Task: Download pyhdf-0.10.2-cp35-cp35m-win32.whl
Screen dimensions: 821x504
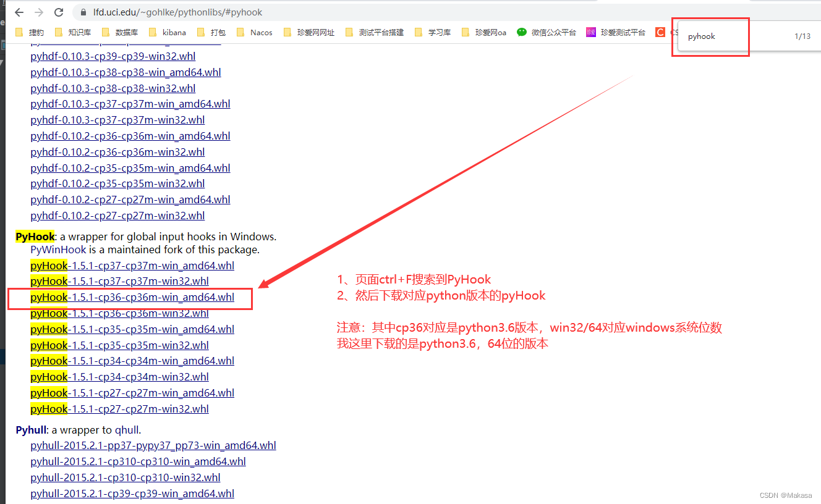Action: [117, 183]
